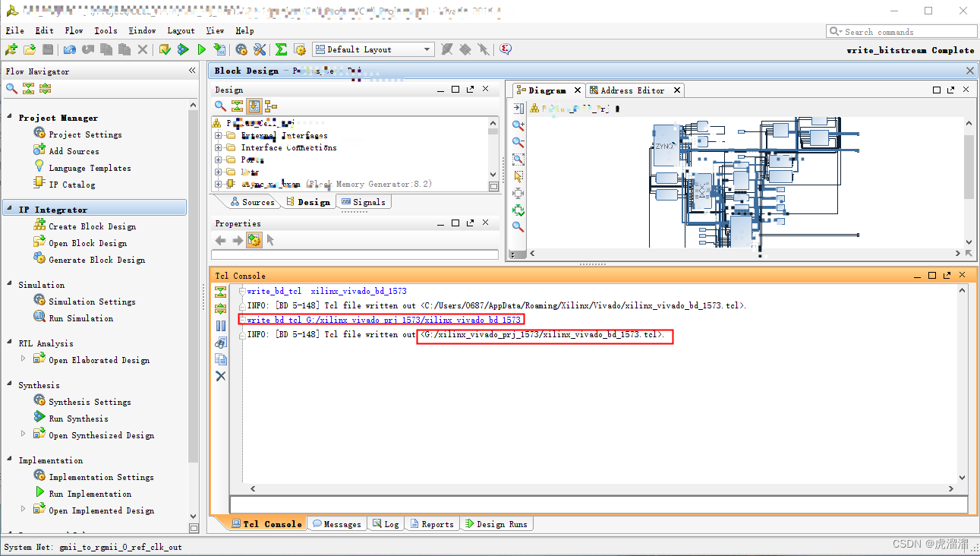Expand the External Interfaces tree node

click(218, 135)
